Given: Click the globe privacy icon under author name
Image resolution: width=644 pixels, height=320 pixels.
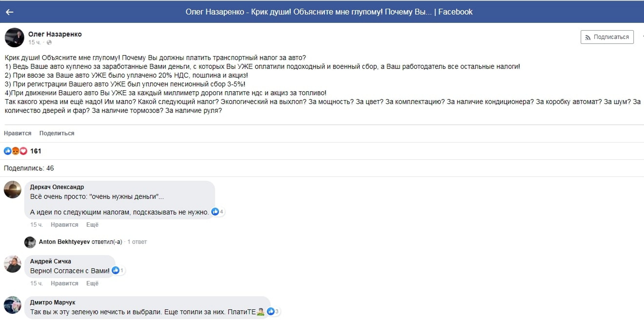Looking at the screenshot, I should click(49, 42).
